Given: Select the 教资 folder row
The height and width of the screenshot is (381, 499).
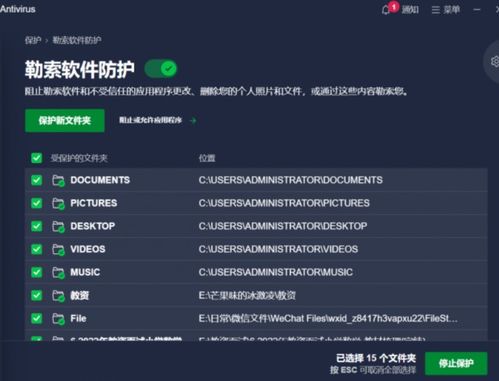Looking at the screenshot, I should click(256, 295).
